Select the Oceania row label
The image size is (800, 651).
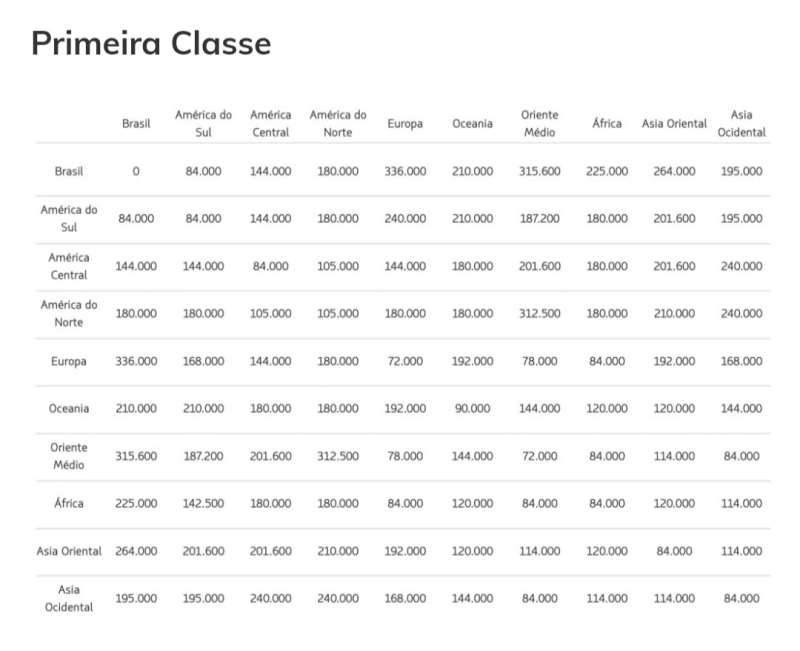pos(69,408)
